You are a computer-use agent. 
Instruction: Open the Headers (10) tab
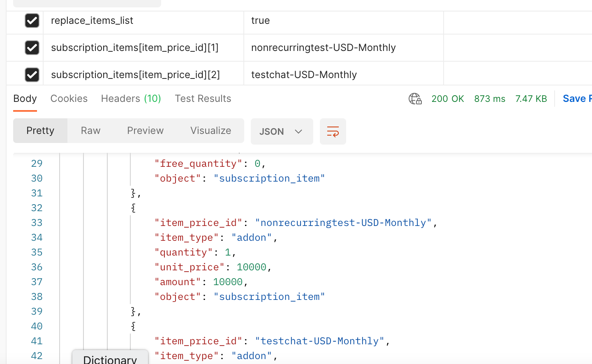point(131,99)
